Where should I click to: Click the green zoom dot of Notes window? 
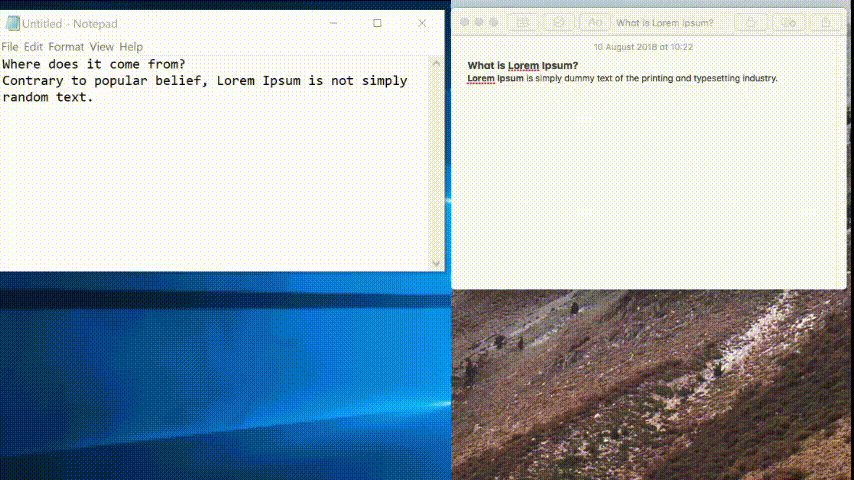(x=494, y=22)
